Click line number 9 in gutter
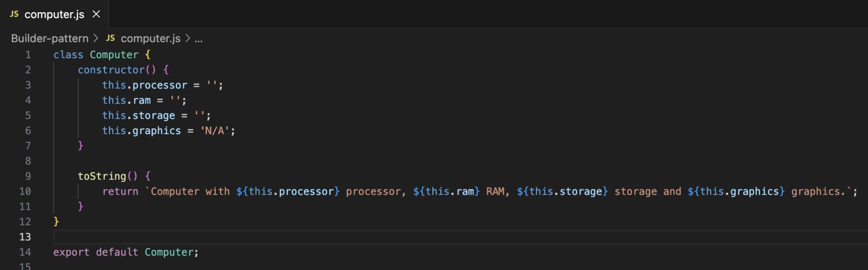 point(28,176)
